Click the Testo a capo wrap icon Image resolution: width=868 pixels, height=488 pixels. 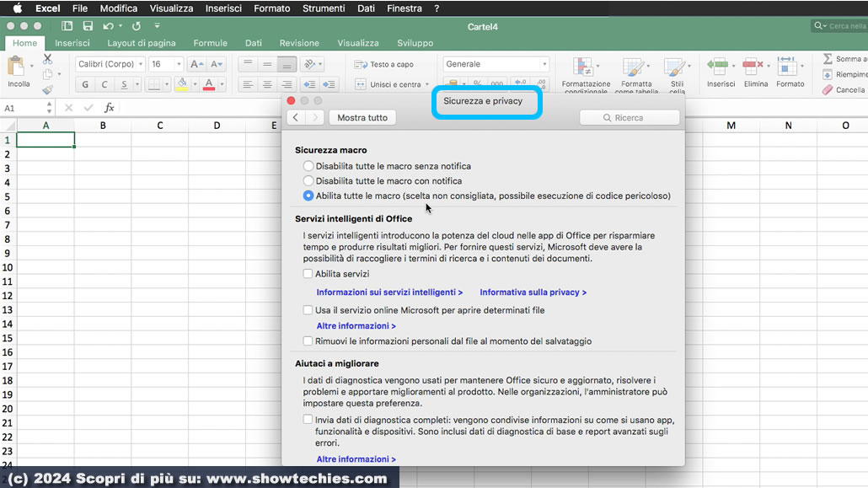(x=361, y=64)
